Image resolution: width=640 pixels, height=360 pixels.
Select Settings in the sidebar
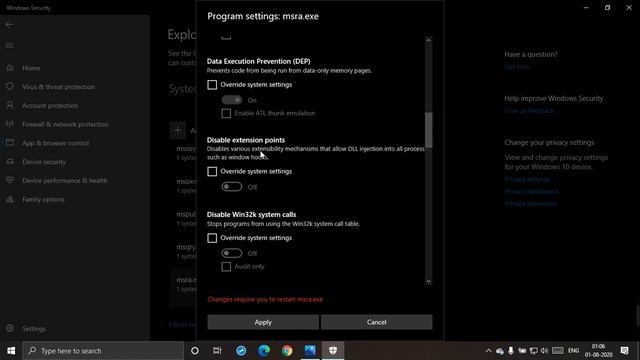34,329
